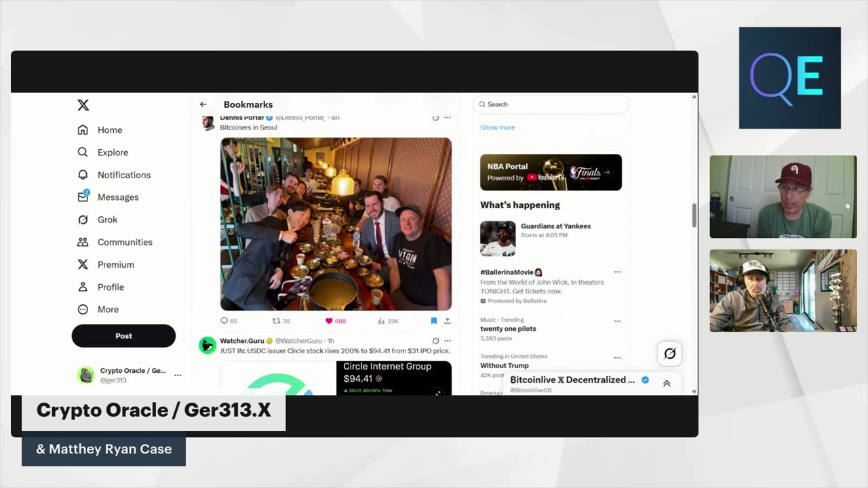Click bottom webcam feed with microphone
This screenshot has width=868, height=488.
pyautogui.click(x=783, y=291)
